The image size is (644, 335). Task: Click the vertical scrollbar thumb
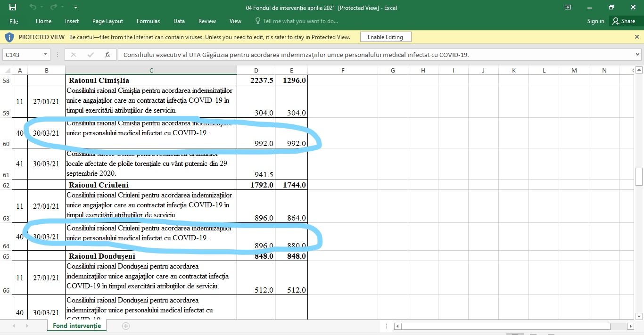tap(639, 176)
